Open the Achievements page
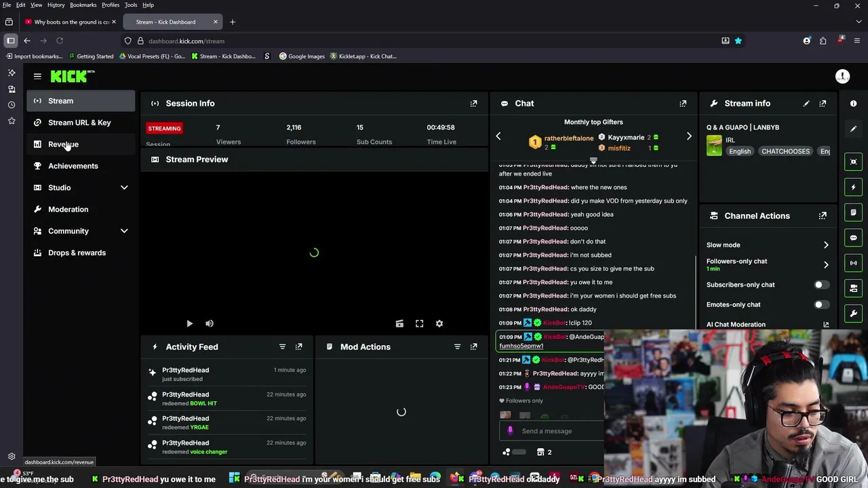Image resolution: width=868 pixels, height=488 pixels. 81,166
